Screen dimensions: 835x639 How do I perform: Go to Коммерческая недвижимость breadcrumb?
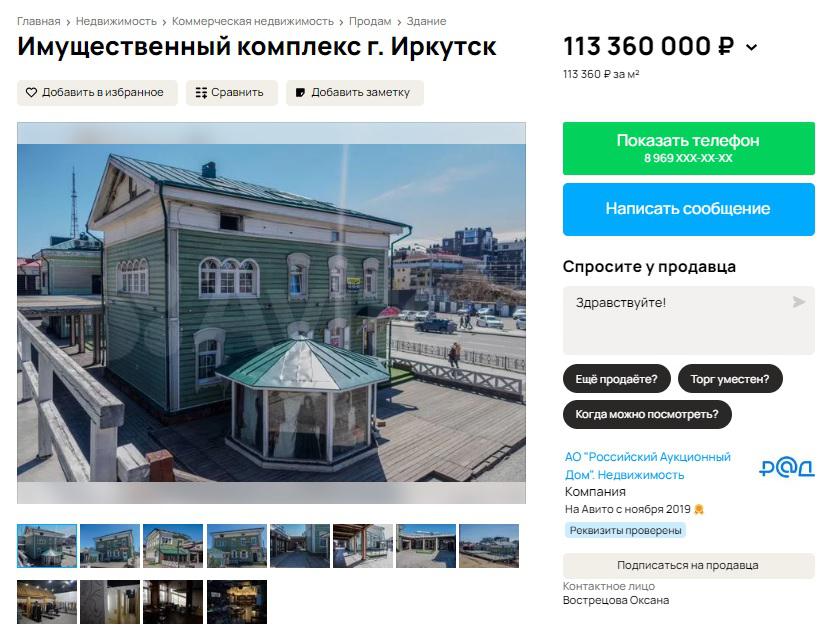pyautogui.click(x=252, y=21)
